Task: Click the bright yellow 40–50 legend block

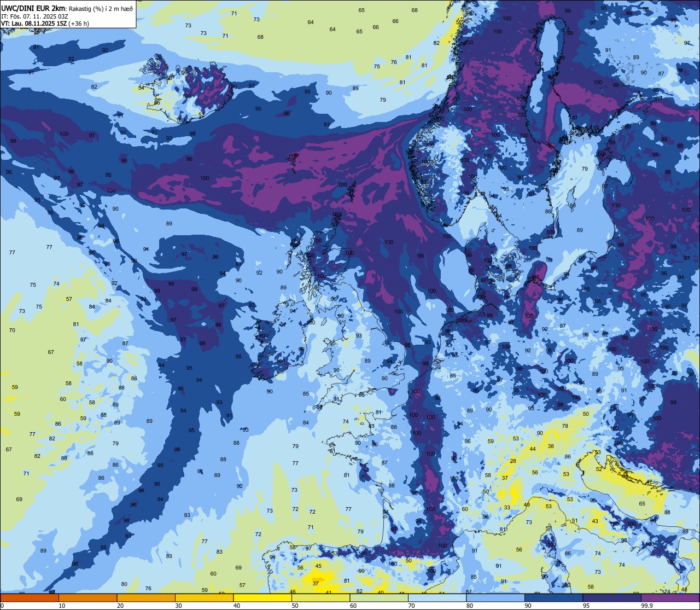Action: (262, 597)
